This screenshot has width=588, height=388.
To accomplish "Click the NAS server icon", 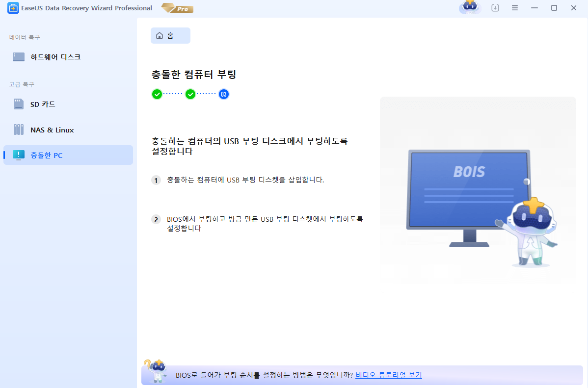I will [x=18, y=129].
